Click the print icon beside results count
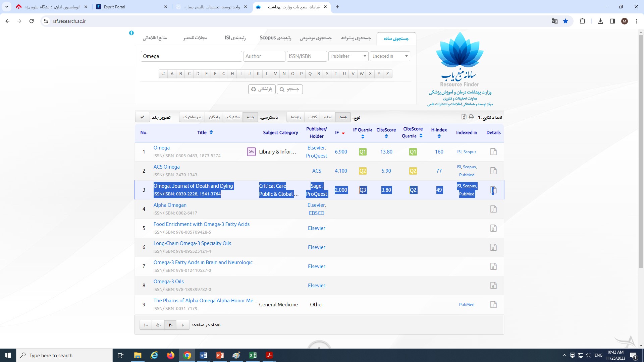 [471, 117]
